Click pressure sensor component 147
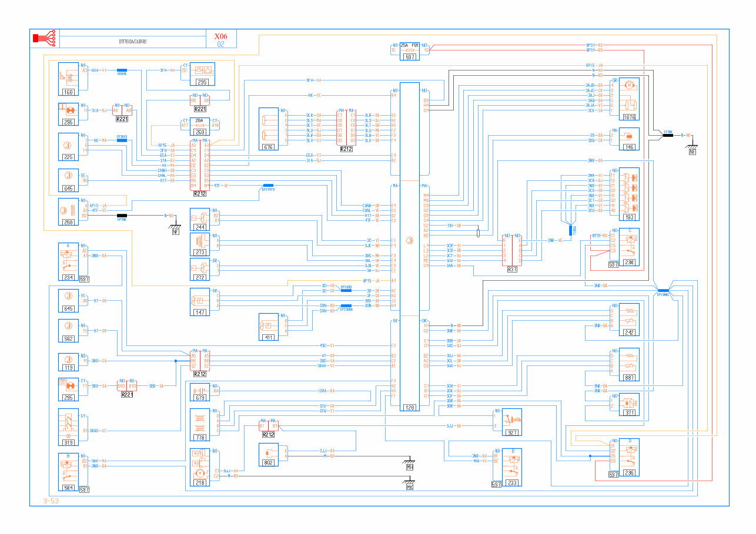The height and width of the screenshot is (534, 756). click(x=199, y=302)
